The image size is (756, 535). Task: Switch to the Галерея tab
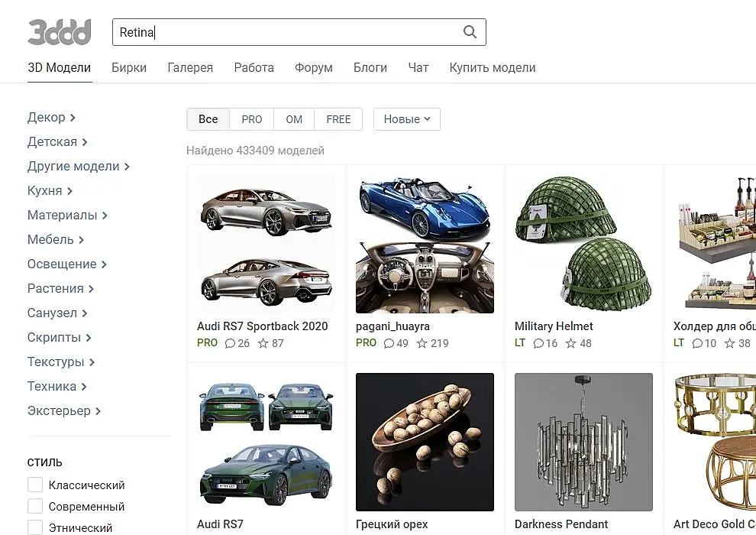pos(190,67)
